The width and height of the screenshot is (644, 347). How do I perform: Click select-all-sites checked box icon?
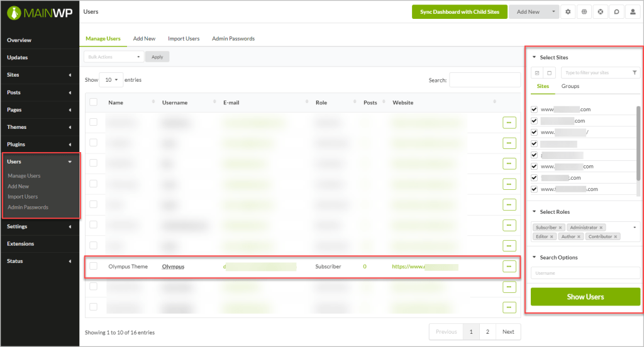(x=537, y=73)
